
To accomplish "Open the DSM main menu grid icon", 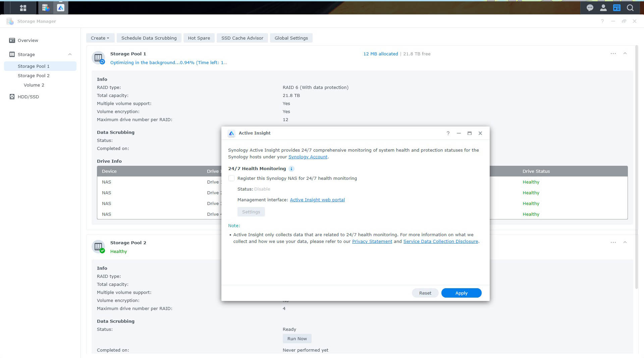I will point(23,8).
